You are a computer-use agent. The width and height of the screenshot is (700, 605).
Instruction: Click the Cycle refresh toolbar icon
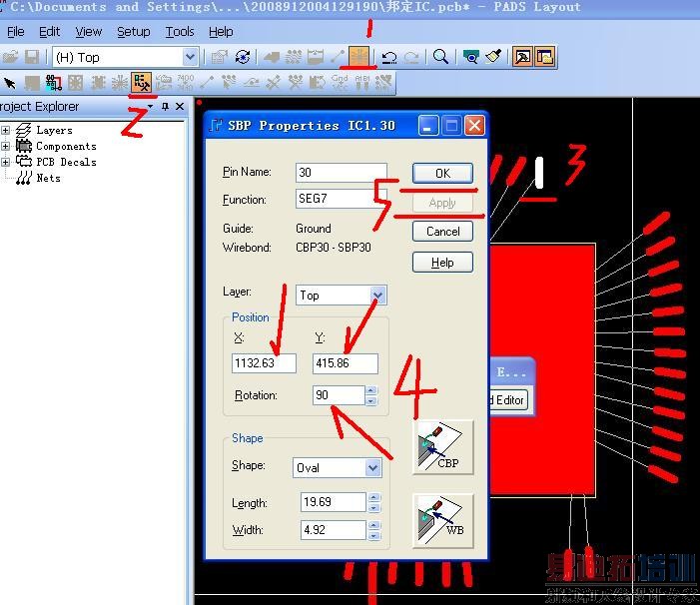(243, 57)
